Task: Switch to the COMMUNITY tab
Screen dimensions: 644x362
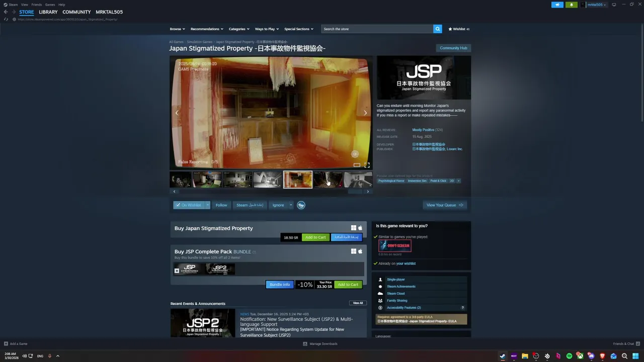Action: 76,12
